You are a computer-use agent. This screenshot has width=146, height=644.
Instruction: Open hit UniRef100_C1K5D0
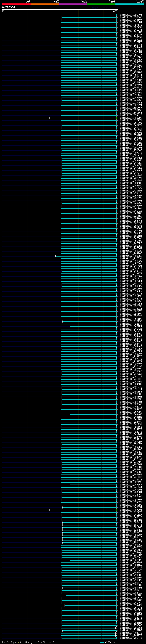coord(131,58)
